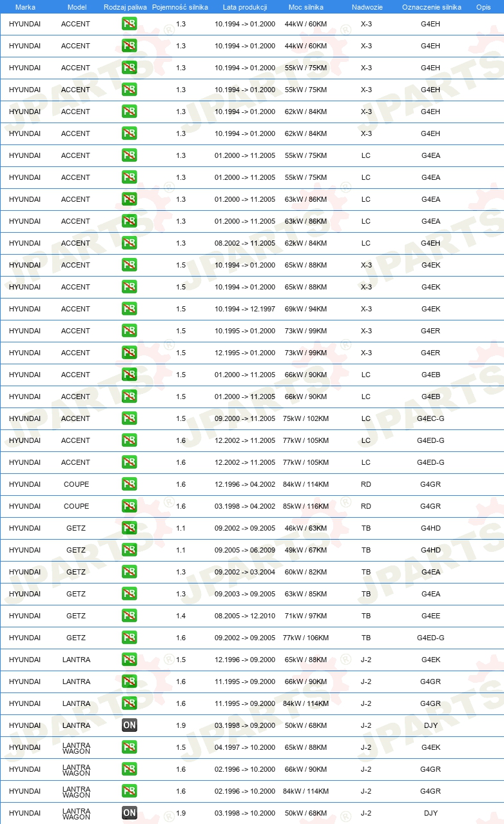504x824 pixels.
Task: Select production years 09.2000 -> 11.2005
Action: pyautogui.click(x=245, y=418)
